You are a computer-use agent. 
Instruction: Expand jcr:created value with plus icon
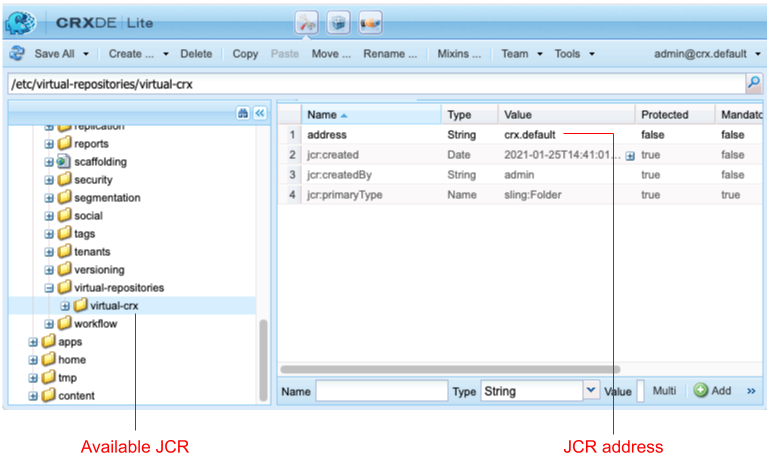[x=630, y=156]
